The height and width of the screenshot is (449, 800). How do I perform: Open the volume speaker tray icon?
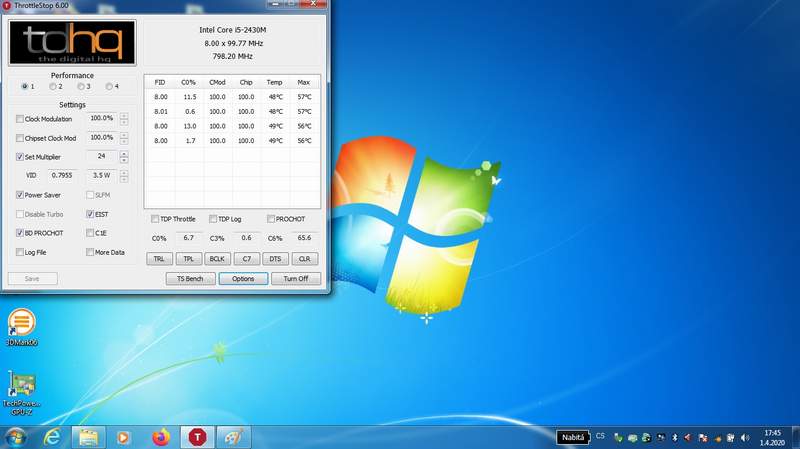[745, 438]
